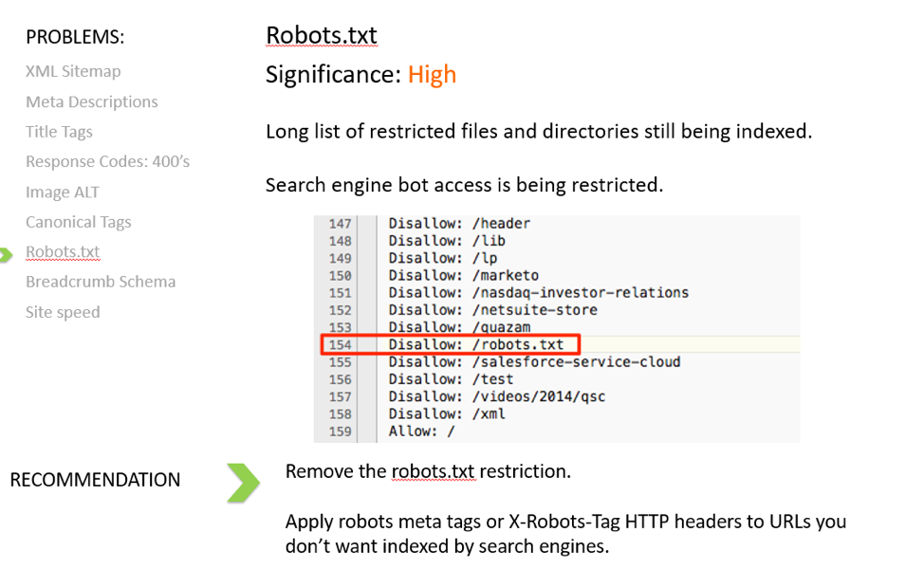This screenshot has width=924, height=569.
Task: Click the orange High significance label
Action: click(x=432, y=75)
